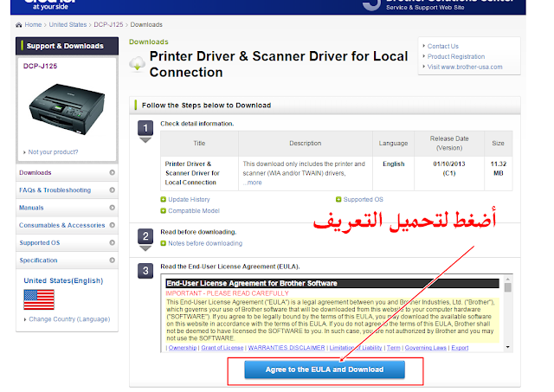Expand the Update History section

click(189, 200)
